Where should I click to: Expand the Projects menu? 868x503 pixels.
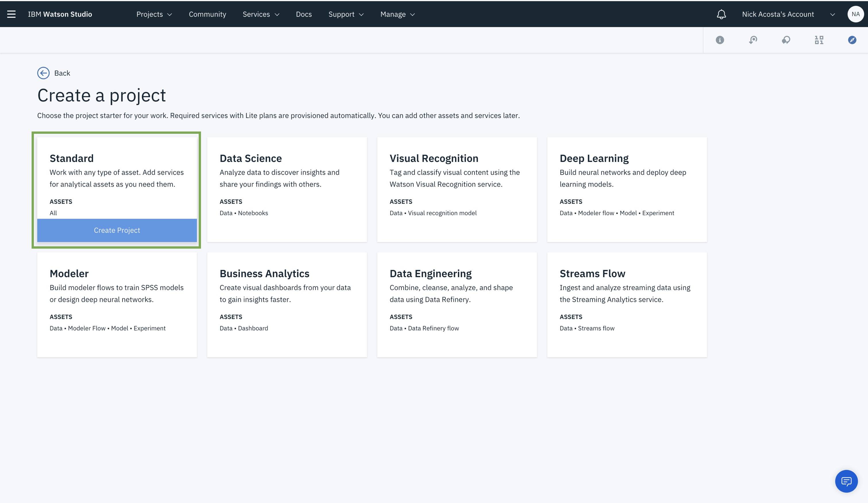[x=154, y=14]
